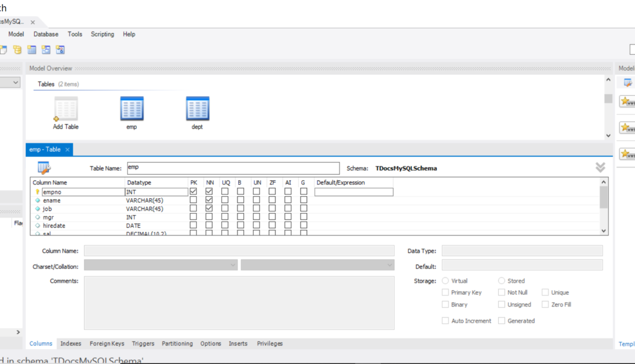Open the emp table icon in Model Overview
This screenshot has width=635, height=364.
point(131,109)
